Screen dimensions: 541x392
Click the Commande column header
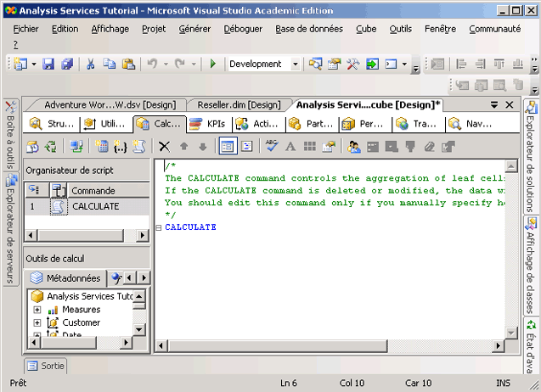(x=109, y=191)
